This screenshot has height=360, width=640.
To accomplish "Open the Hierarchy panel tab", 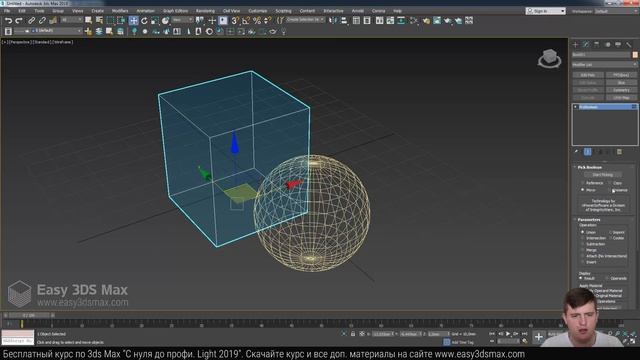I will pos(597,44).
